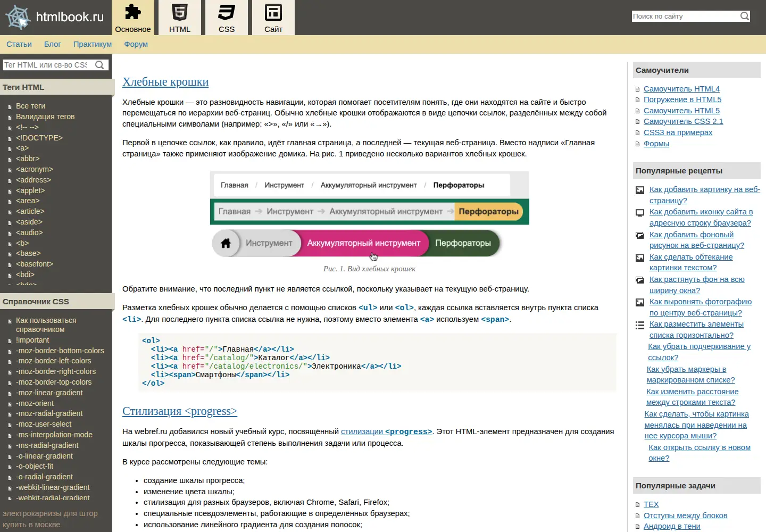Open Как убрать маркеры в маркированном списке
This screenshot has width=766, height=532.
point(690,375)
